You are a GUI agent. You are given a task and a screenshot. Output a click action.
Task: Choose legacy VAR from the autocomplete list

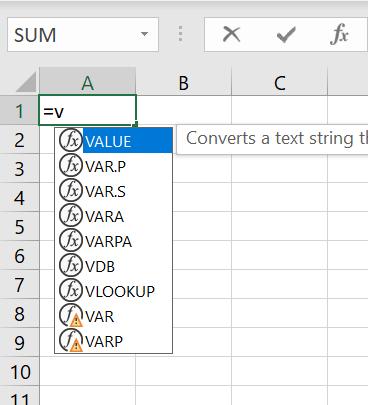pos(114,315)
